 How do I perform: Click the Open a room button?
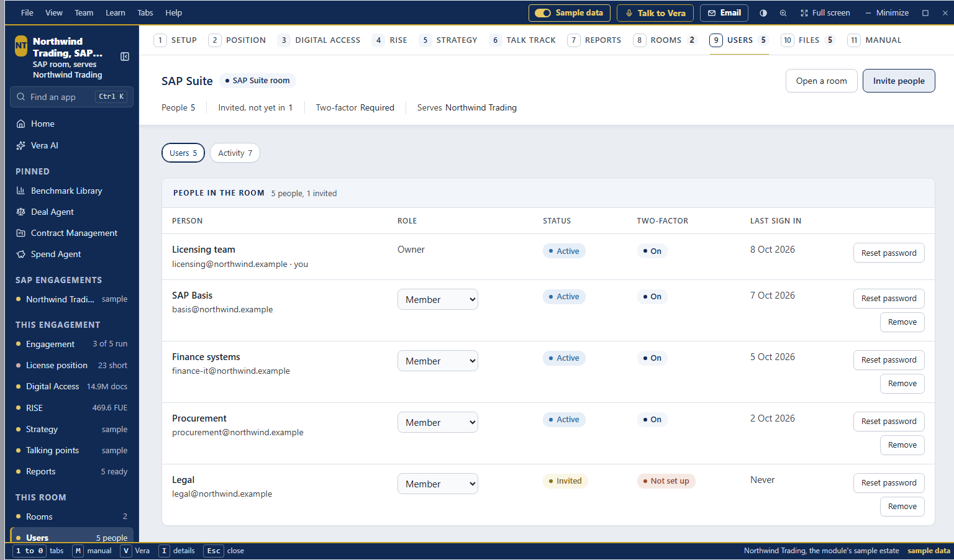pyautogui.click(x=821, y=81)
